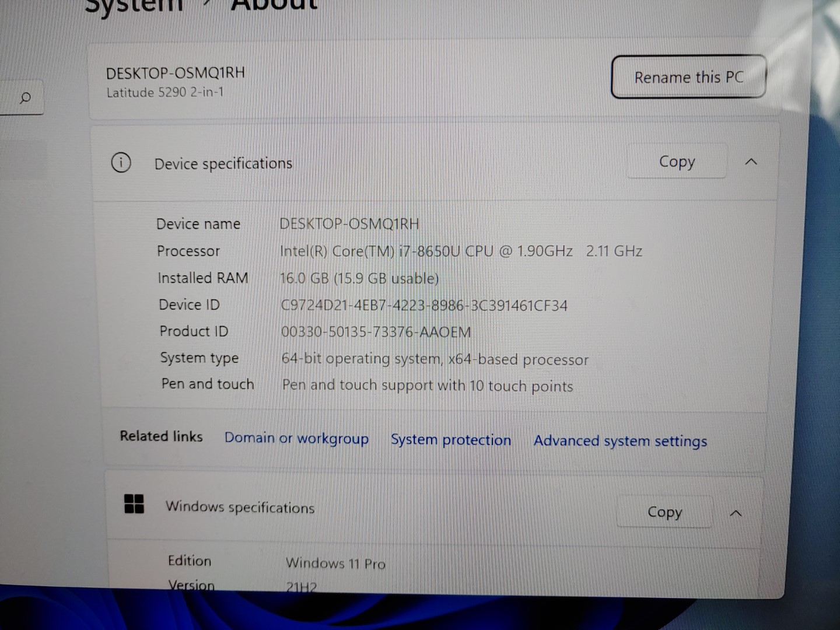Click the Windows logo icon beside Windows specifications
This screenshot has height=630, width=840.
(x=134, y=503)
